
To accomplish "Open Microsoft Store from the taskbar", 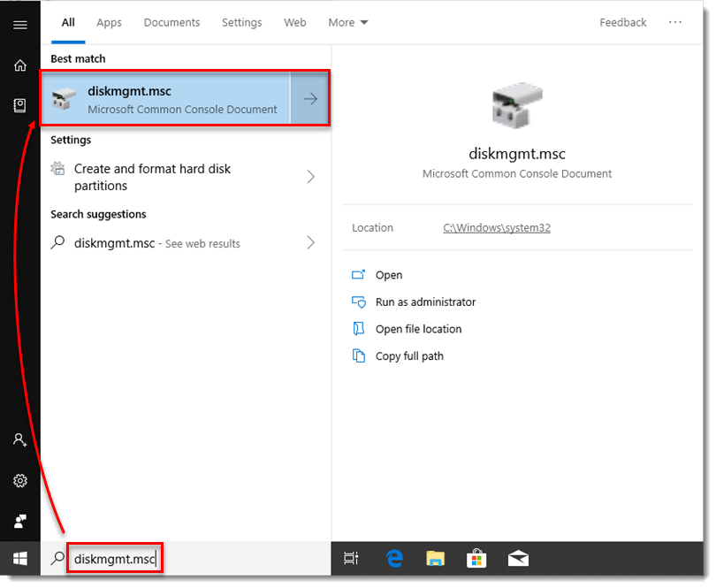I will (x=476, y=558).
